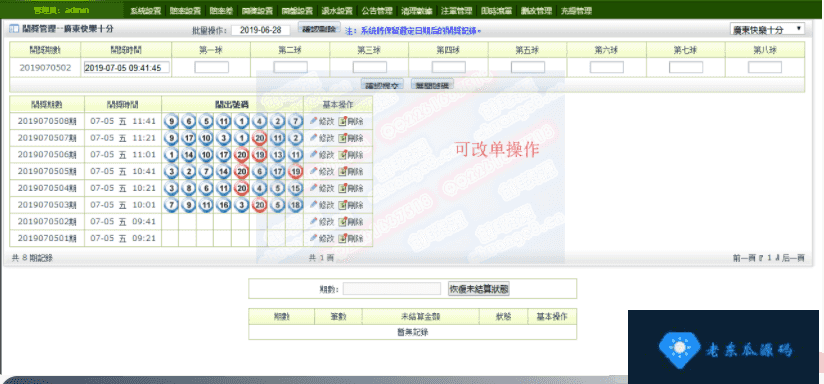
Task: Open the 公告管理 menu
Action: [x=377, y=11]
